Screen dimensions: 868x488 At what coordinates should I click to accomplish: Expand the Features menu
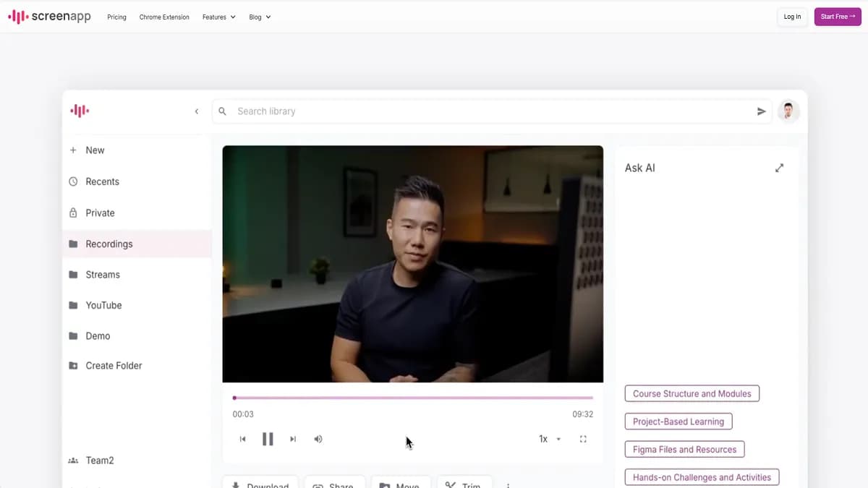218,17
